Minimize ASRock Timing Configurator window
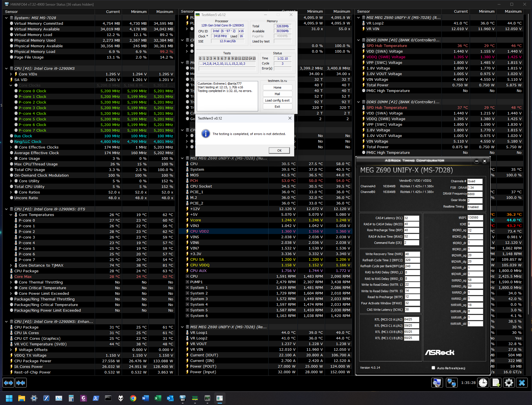This screenshot has width=532, height=405. tap(477, 161)
